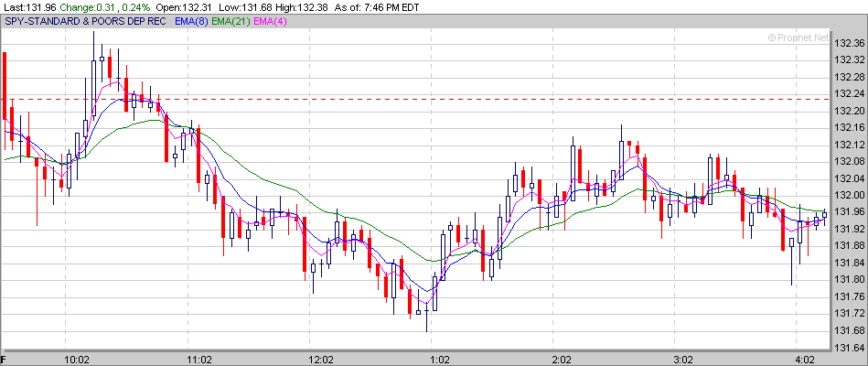
Task: Click the F marker at the bottom-left corner
Action: 4,360
